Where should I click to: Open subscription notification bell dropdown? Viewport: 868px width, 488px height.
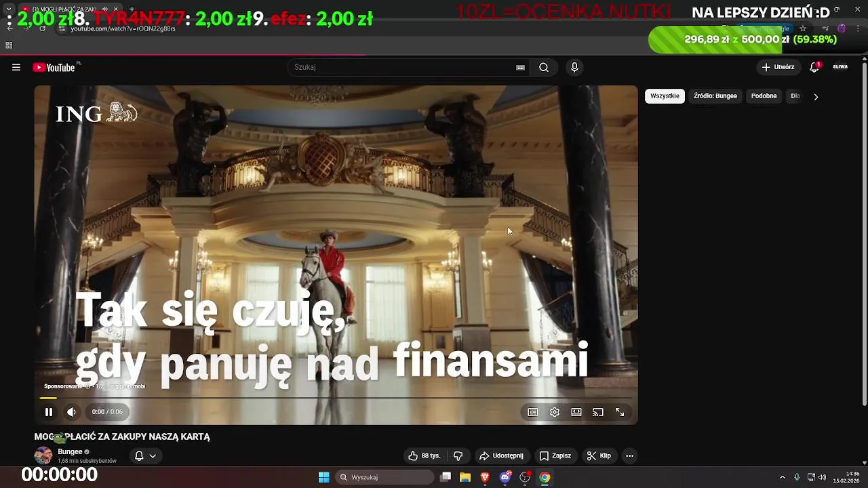click(x=145, y=456)
